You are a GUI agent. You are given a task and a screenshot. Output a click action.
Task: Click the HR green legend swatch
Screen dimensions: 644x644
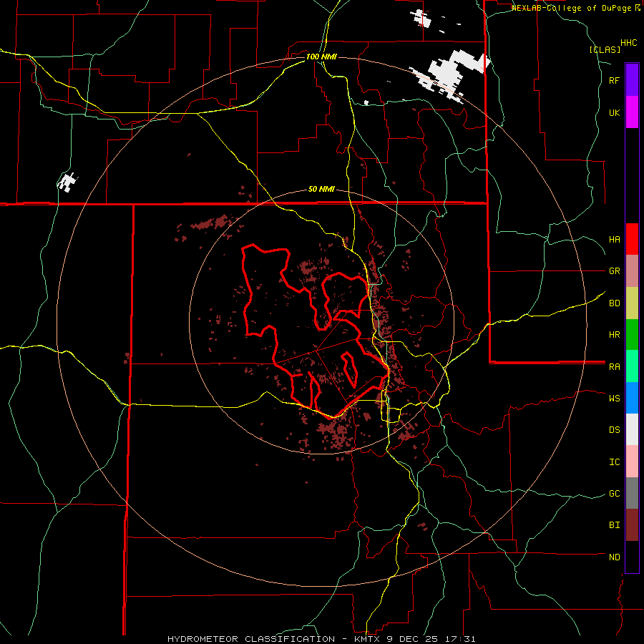click(x=632, y=335)
